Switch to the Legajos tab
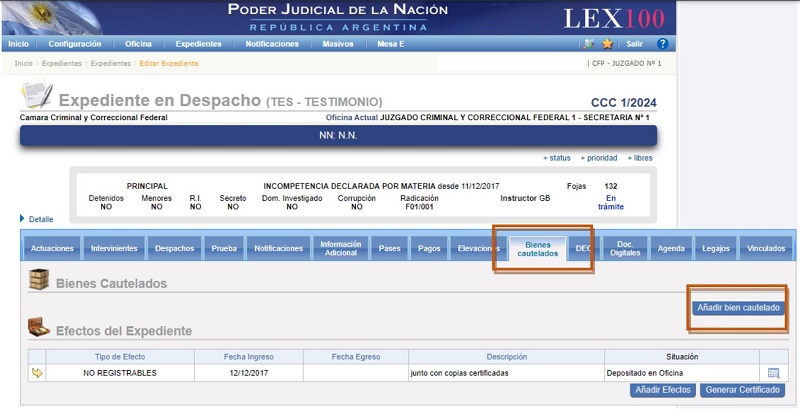Screen dimensions: 800x415 (716, 248)
